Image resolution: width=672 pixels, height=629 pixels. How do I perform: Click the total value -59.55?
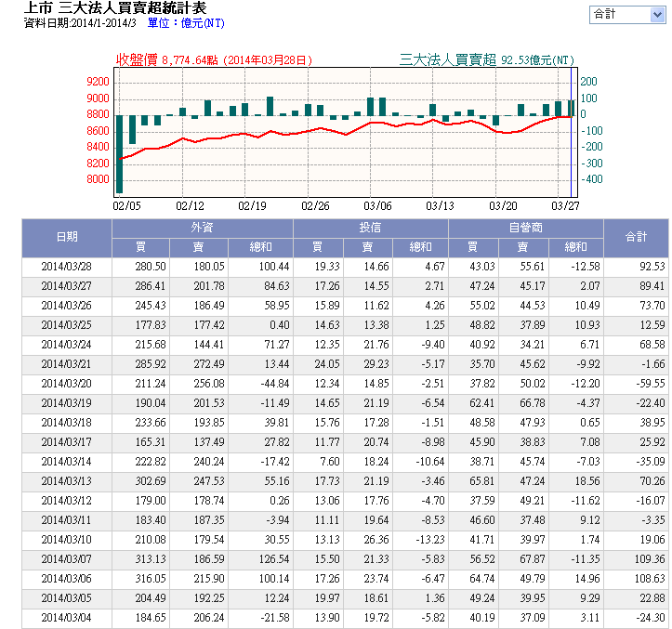click(651, 384)
